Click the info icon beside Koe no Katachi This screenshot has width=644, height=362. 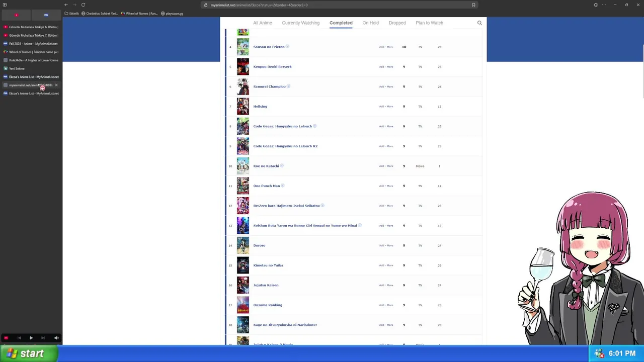coord(282,166)
